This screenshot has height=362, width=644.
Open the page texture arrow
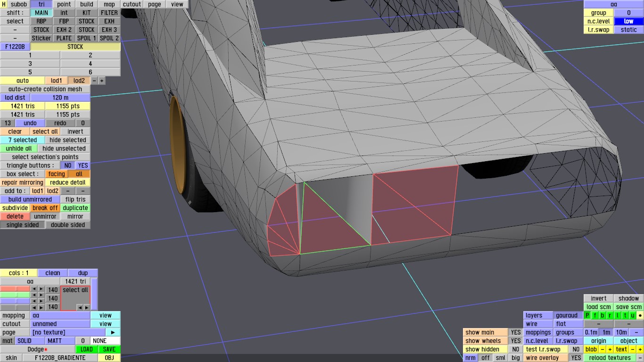pyautogui.click(x=113, y=332)
